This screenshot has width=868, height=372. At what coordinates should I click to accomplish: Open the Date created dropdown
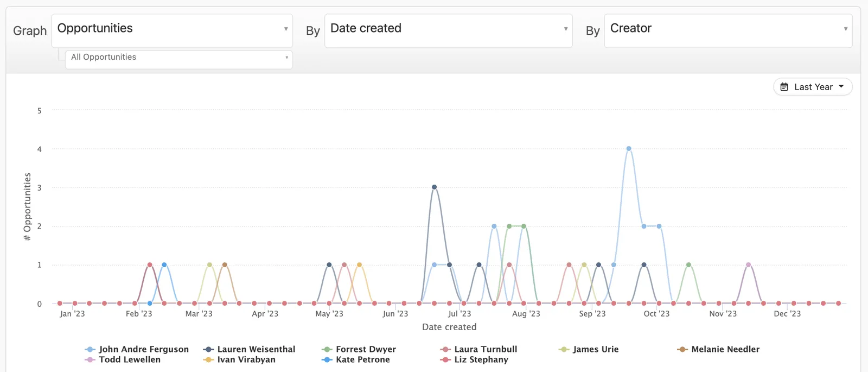pos(448,30)
